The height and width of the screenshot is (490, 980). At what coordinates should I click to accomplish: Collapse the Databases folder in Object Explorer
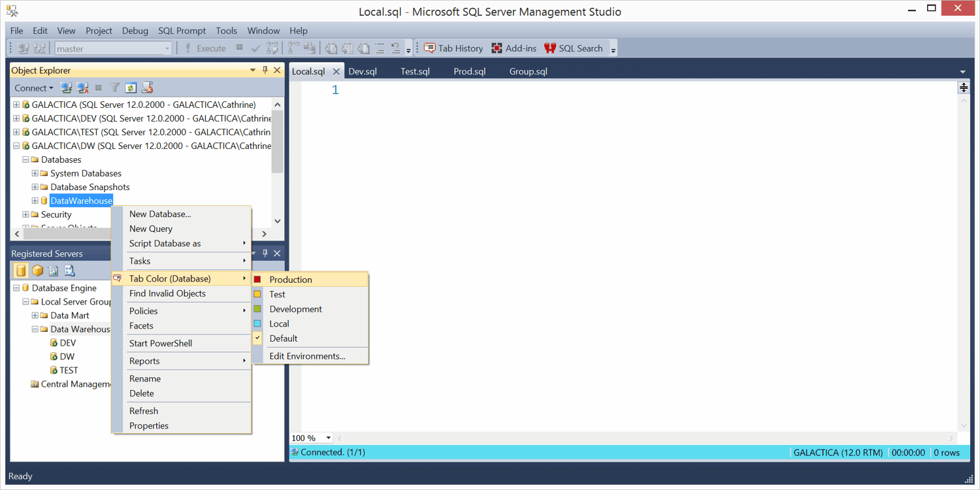[25, 159]
